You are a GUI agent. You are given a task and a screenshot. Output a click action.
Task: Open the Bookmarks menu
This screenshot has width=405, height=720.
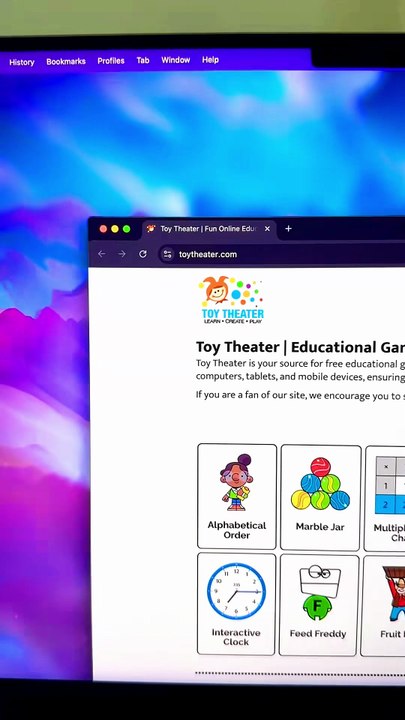66,61
